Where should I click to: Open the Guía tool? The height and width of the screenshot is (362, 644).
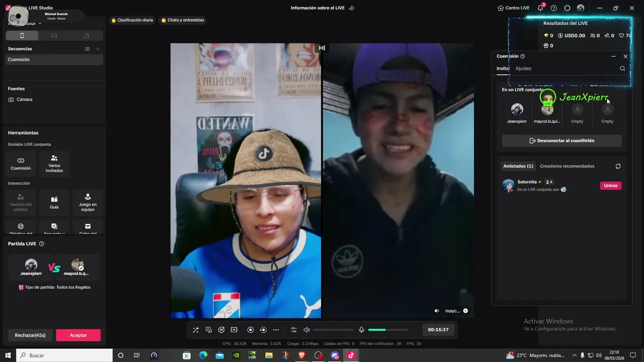point(54,202)
